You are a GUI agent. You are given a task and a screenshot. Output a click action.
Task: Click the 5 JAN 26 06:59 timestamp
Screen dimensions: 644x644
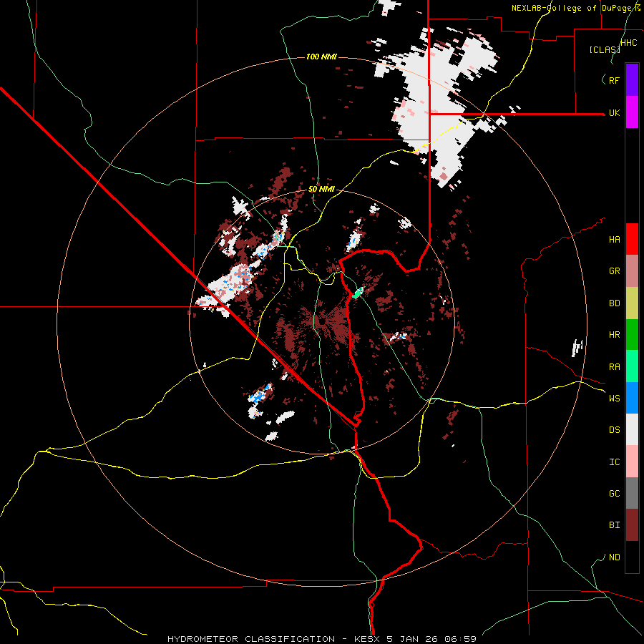[x=431, y=639]
